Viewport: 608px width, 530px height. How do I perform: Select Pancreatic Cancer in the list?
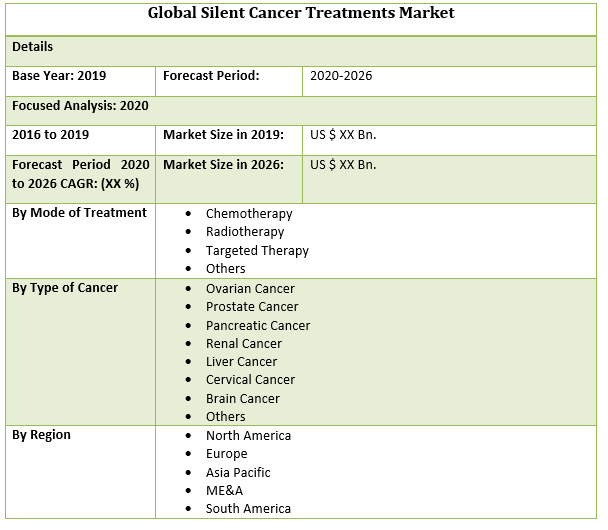[x=258, y=325]
